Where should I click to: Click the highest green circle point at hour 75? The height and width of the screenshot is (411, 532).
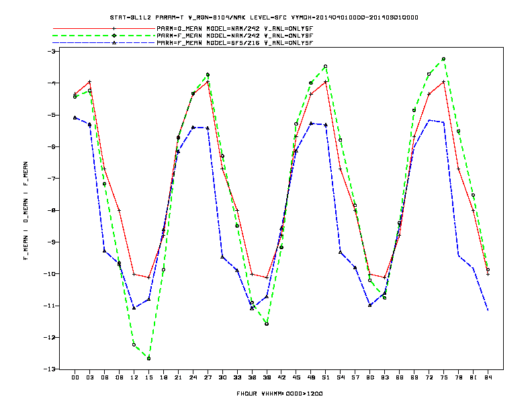443,58
